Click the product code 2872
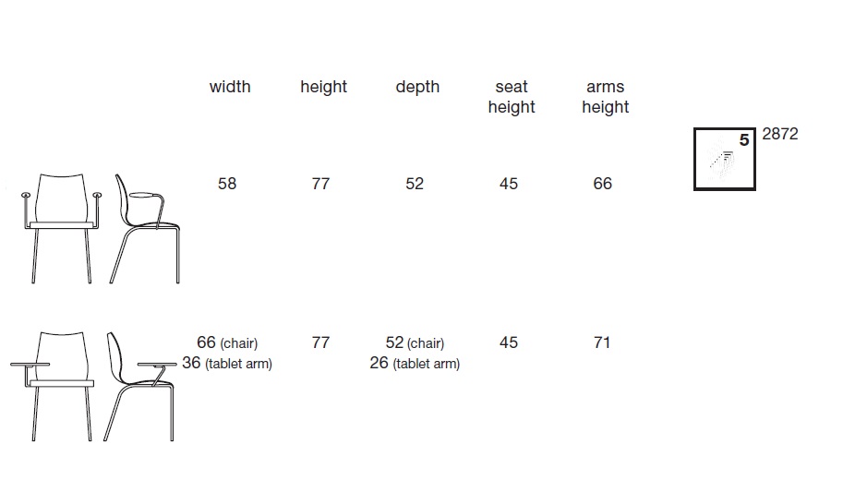The image size is (843, 504). pos(780,134)
